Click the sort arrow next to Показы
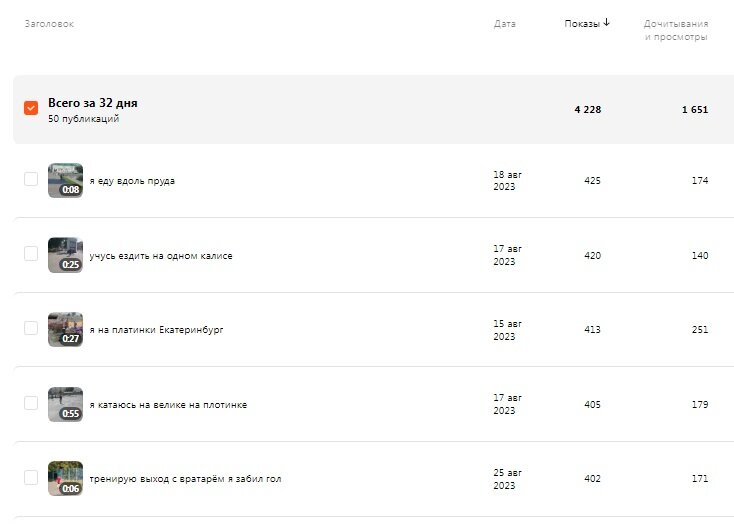734x524 pixels. click(x=607, y=22)
